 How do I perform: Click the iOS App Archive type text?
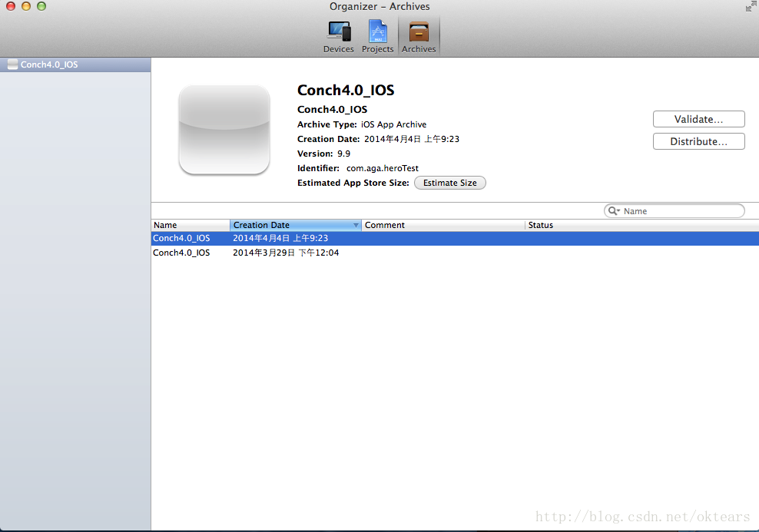click(x=393, y=125)
